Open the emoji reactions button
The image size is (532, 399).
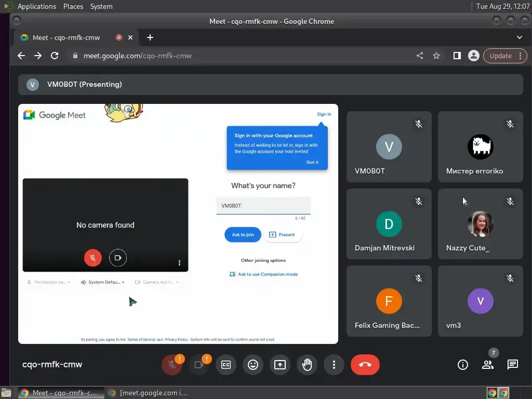click(x=253, y=365)
